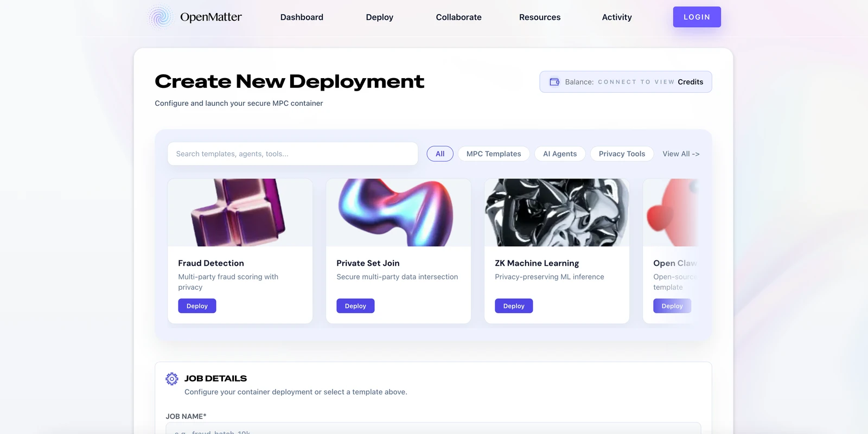Click the LOGIN button
This screenshot has width=868, height=434.
point(697,17)
